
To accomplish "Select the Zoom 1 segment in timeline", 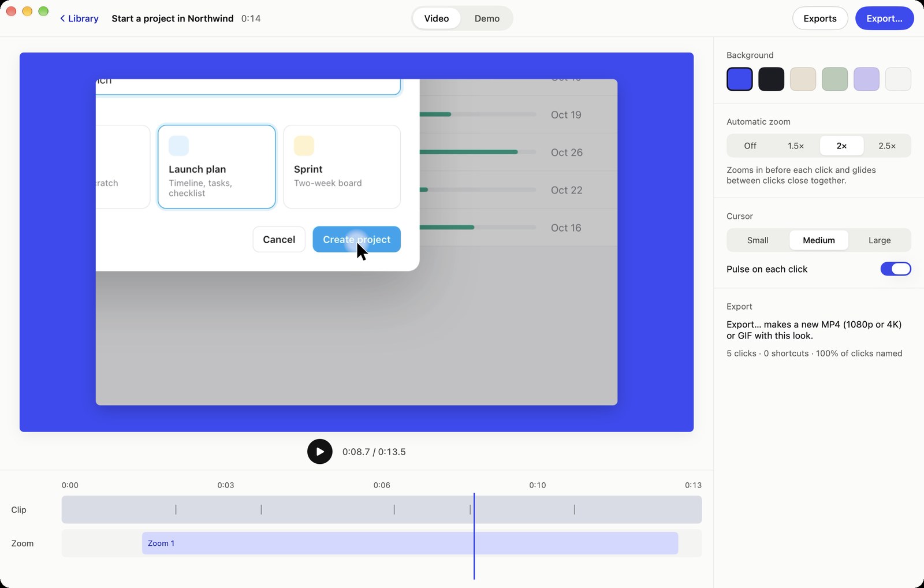I will pos(410,544).
